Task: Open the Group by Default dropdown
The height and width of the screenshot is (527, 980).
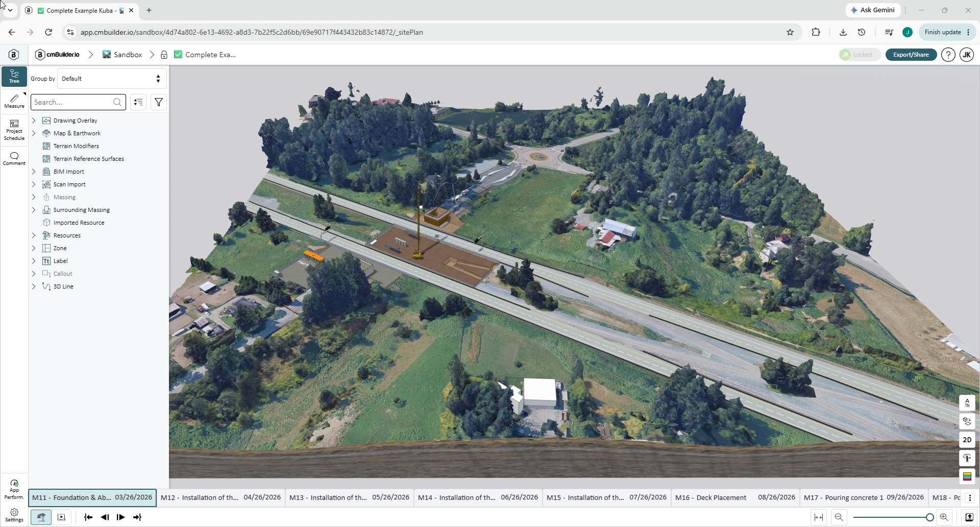Action: pyautogui.click(x=112, y=79)
